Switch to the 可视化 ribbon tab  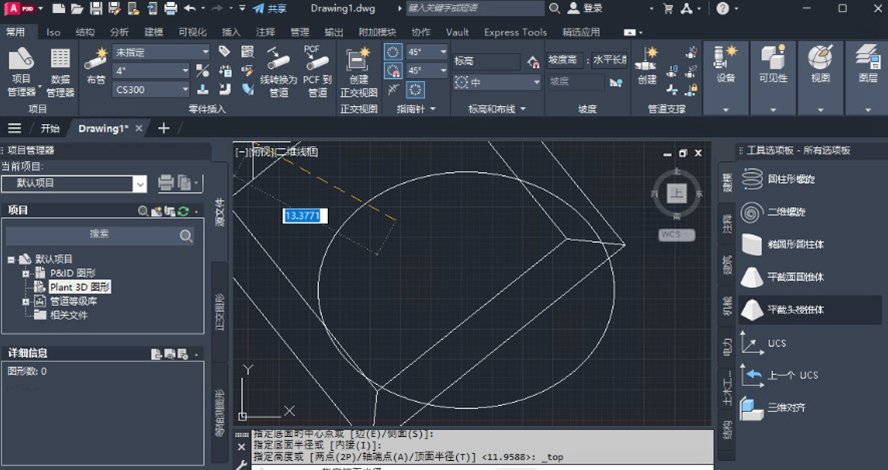click(192, 32)
